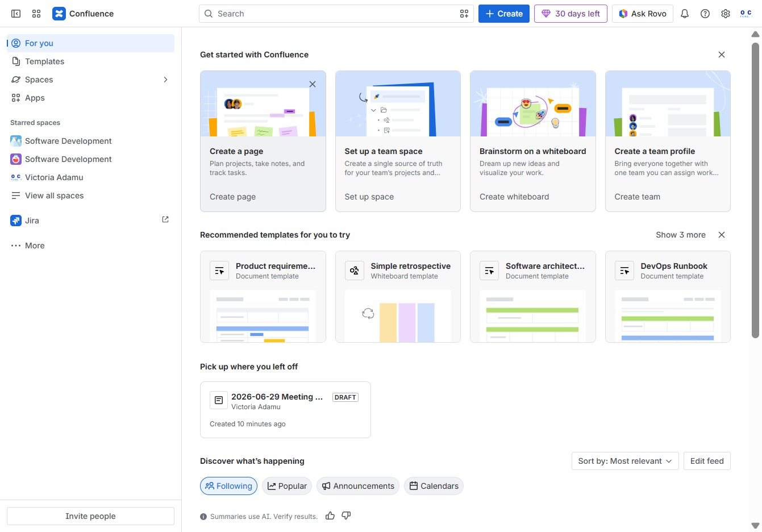The width and height of the screenshot is (762, 532).
Task: Click the 30 days left button
Action: coord(571,14)
